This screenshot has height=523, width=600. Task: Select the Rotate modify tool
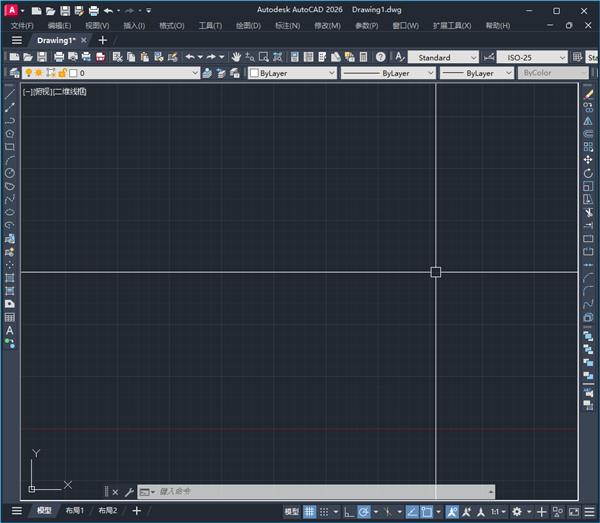(588, 173)
